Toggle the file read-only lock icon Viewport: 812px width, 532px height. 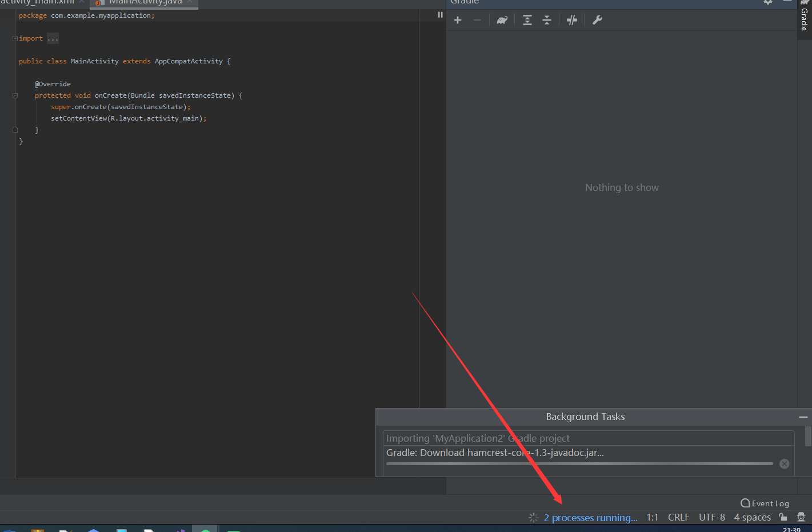click(x=783, y=517)
